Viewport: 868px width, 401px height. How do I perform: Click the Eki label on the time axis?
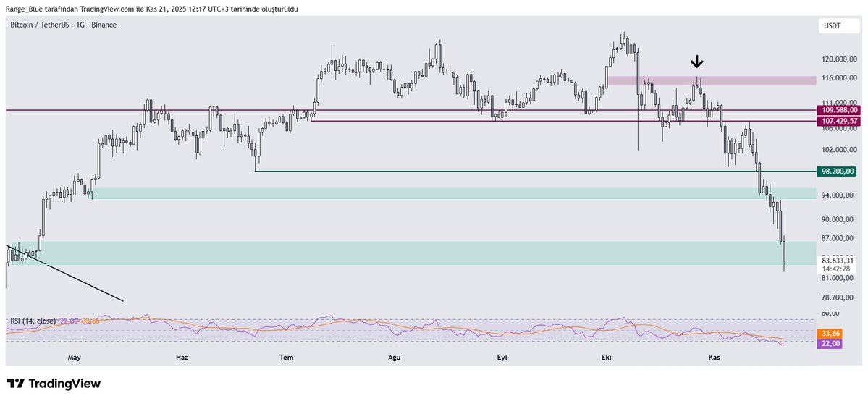pyautogui.click(x=606, y=358)
